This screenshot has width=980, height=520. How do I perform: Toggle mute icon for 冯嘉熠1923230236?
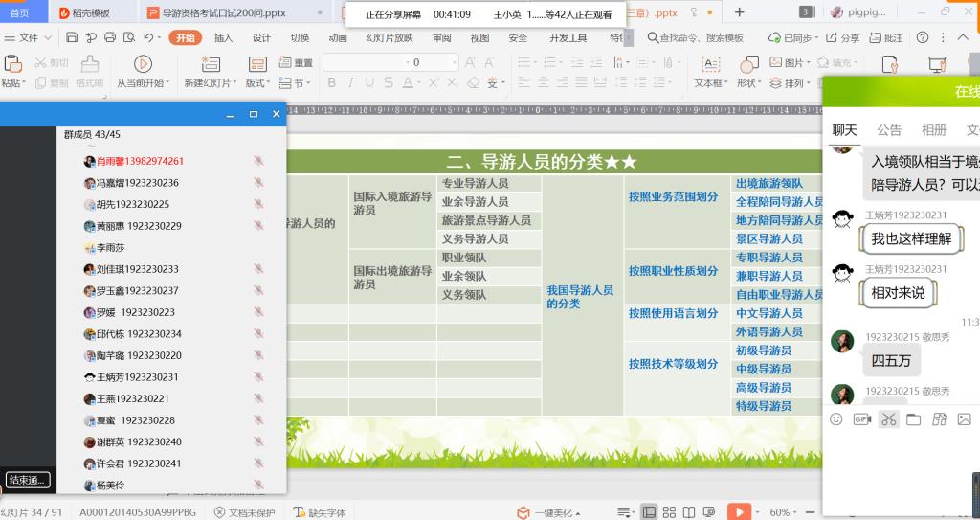click(258, 183)
